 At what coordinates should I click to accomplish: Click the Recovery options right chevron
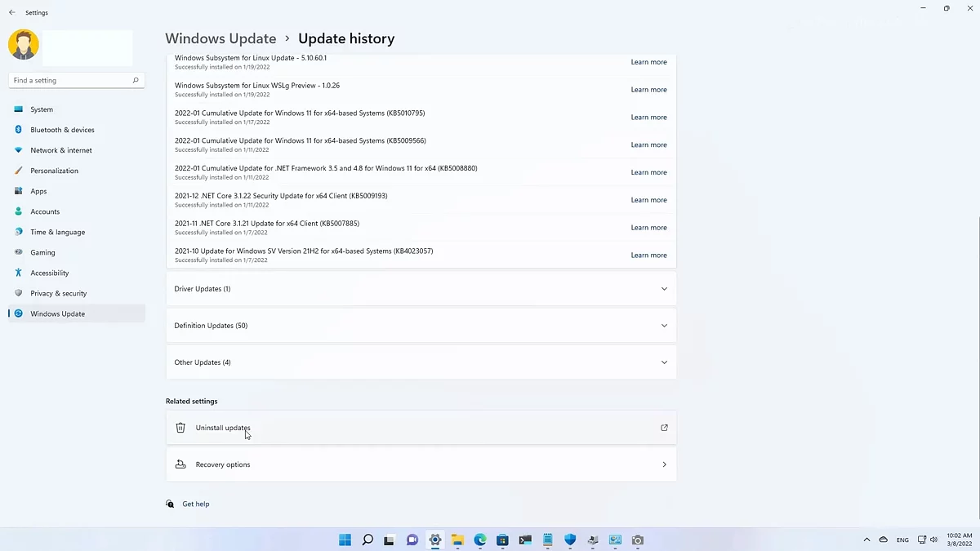tap(664, 464)
